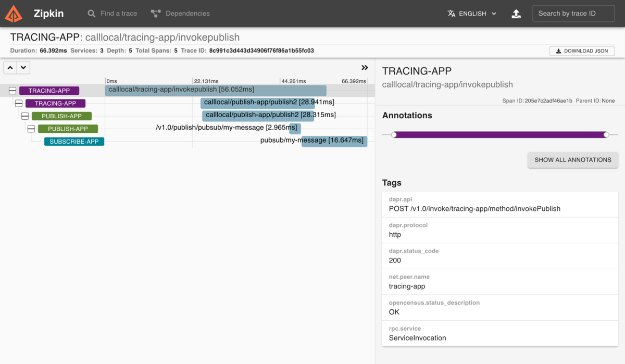Select the SUBSCRIBE-APP service label
Image resolution: width=625 pixels, height=364 pixels.
click(74, 142)
